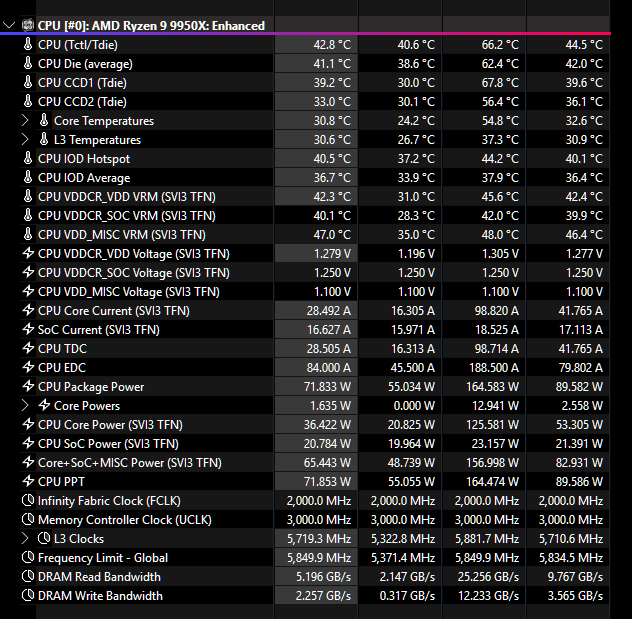
Task: Select the CPU IOD Hotspot label
Action: (84, 159)
